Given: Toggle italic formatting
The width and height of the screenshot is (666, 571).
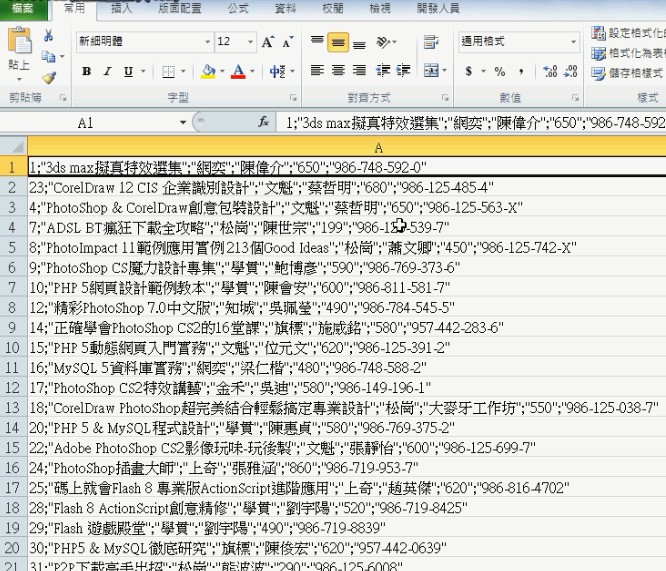Looking at the screenshot, I should click(107, 71).
